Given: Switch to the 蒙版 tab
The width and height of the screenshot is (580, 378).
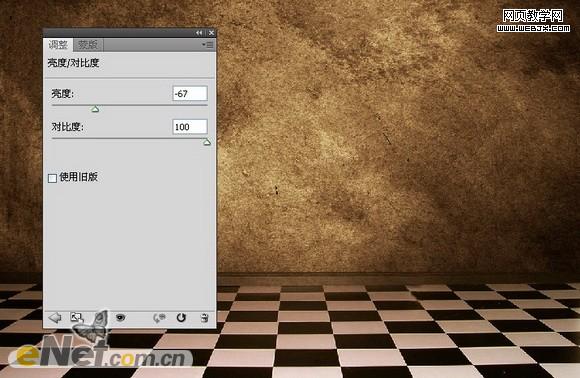Looking at the screenshot, I should point(88,45).
